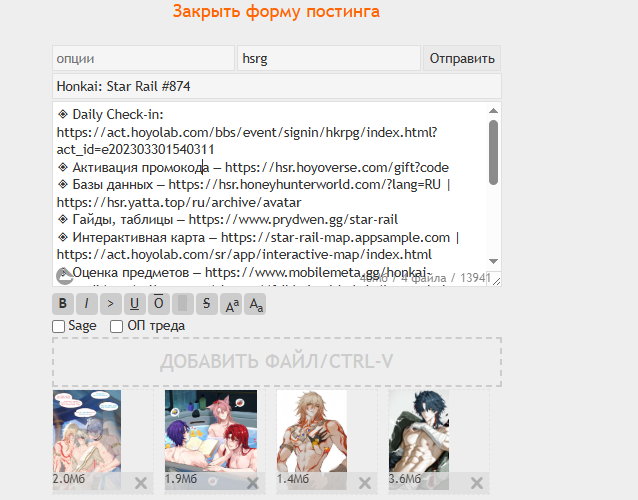Apply strikethrough with the S button
This screenshot has width=638, height=500.
click(207, 303)
